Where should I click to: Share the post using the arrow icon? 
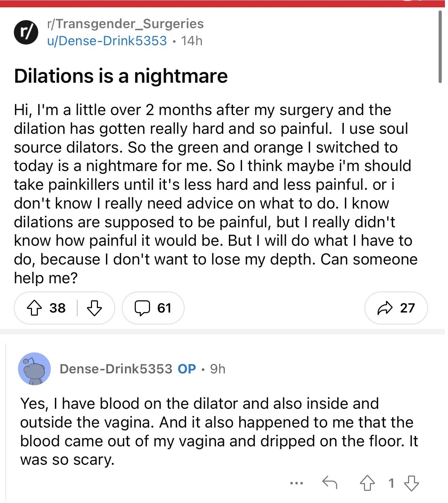pyautogui.click(x=385, y=308)
